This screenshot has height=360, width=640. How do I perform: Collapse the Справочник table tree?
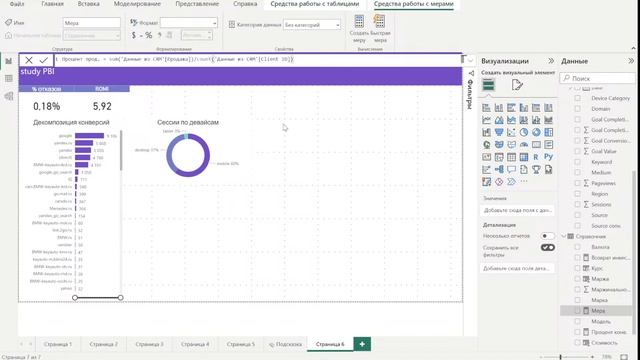(x=564, y=236)
